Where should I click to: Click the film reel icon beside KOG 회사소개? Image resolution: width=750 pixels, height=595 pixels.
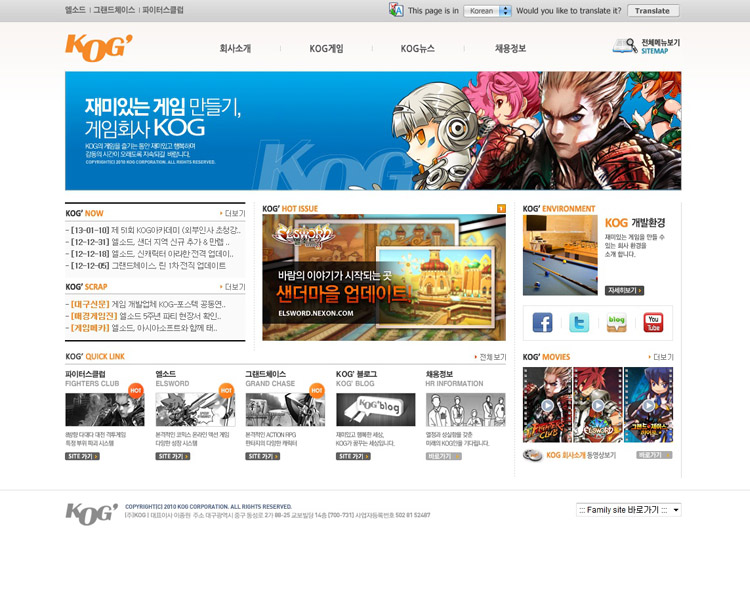pos(532,455)
